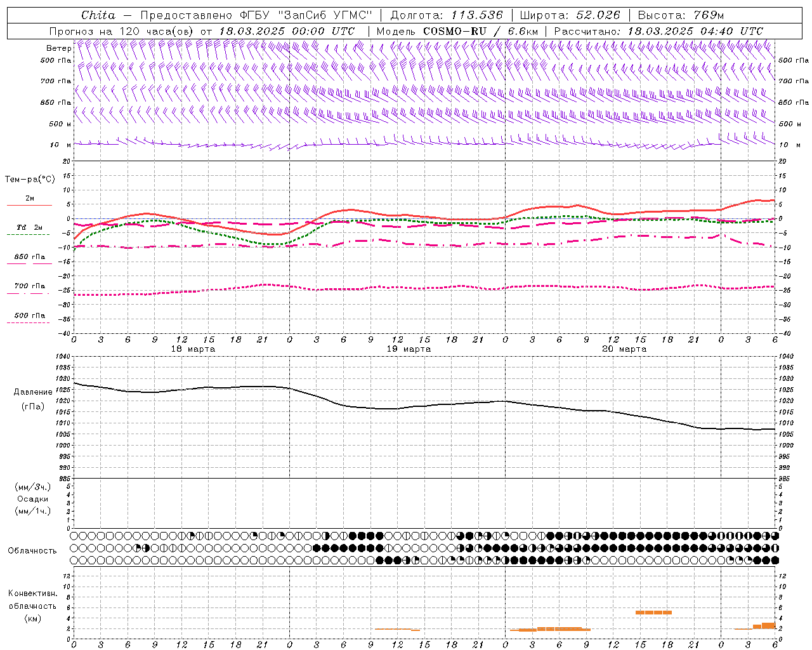Screen dimensions: 812x650
Task: Click the "Тем-ра(°C)" temperature panel label
Action: pos(30,179)
